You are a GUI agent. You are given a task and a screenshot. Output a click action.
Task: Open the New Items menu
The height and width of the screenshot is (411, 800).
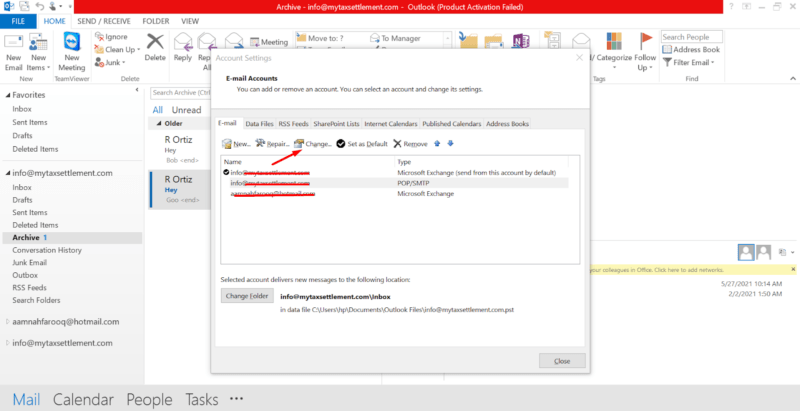(x=38, y=53)
